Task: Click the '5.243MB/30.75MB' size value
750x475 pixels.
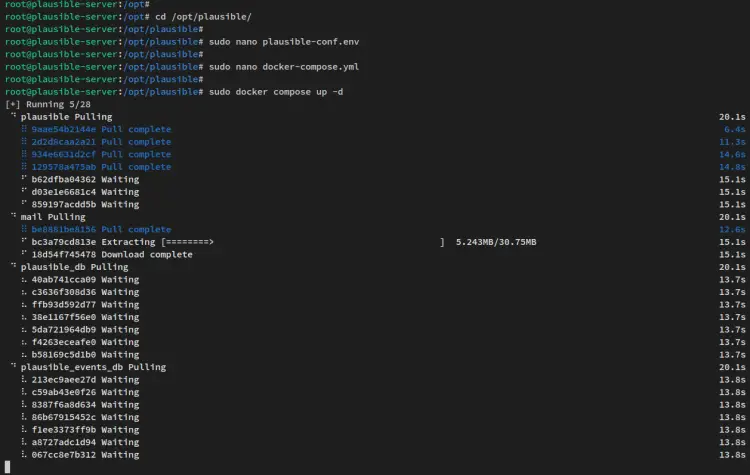Action: tap(496, 242)
